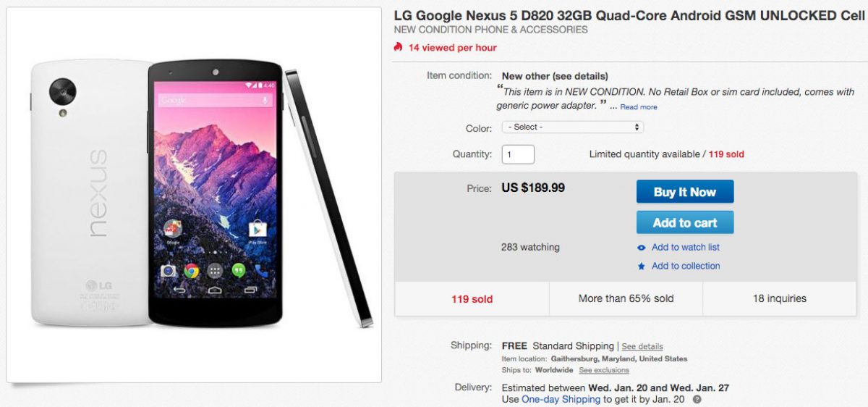Select the 18 inquiries cell
The width and height of the screenshot is (868, 407).
pyautogui.click(x=779, y=298)
